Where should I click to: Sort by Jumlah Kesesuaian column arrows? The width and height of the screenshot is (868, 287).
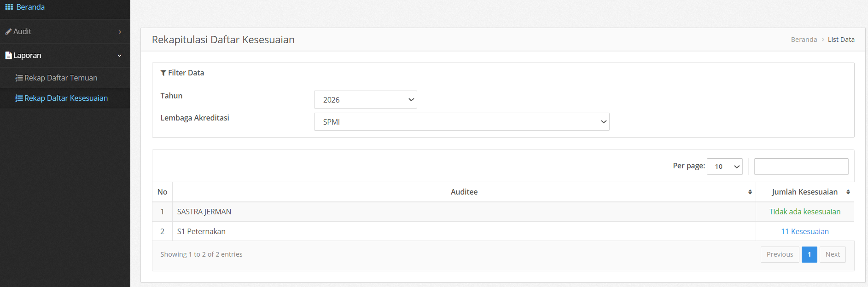[848, 192]
